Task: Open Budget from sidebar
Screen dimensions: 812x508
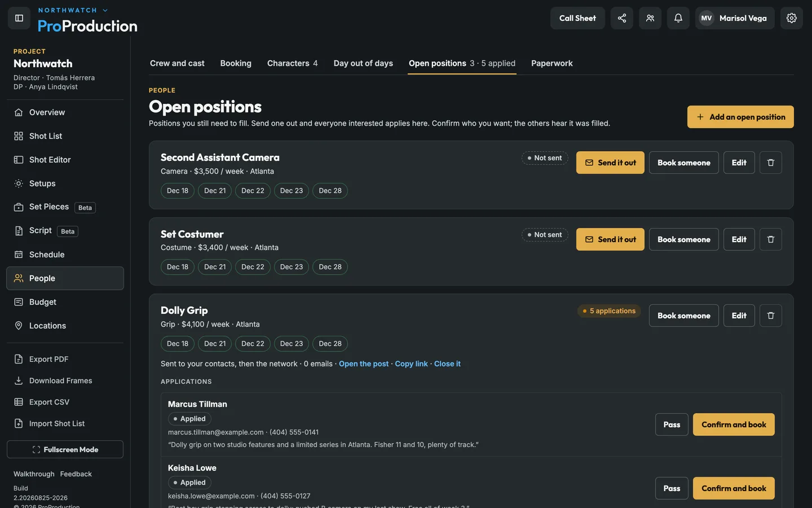Action: coord(65,302)
